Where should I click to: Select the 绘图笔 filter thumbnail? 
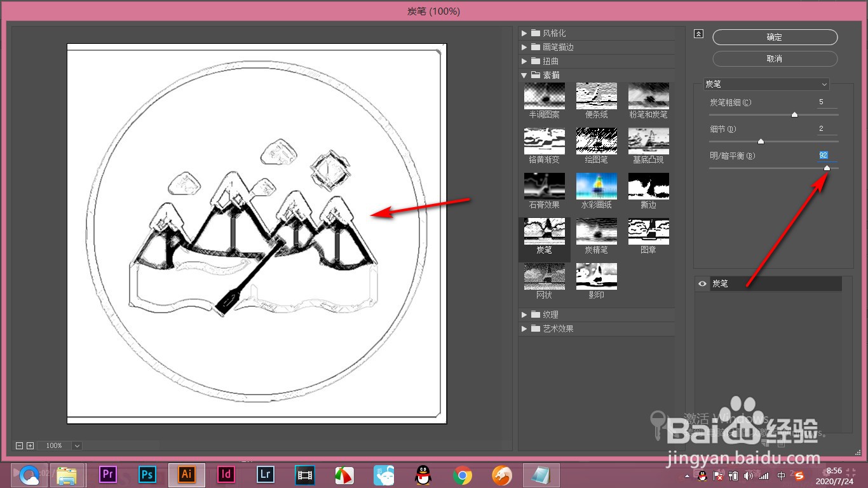click(x=596, y=141)
